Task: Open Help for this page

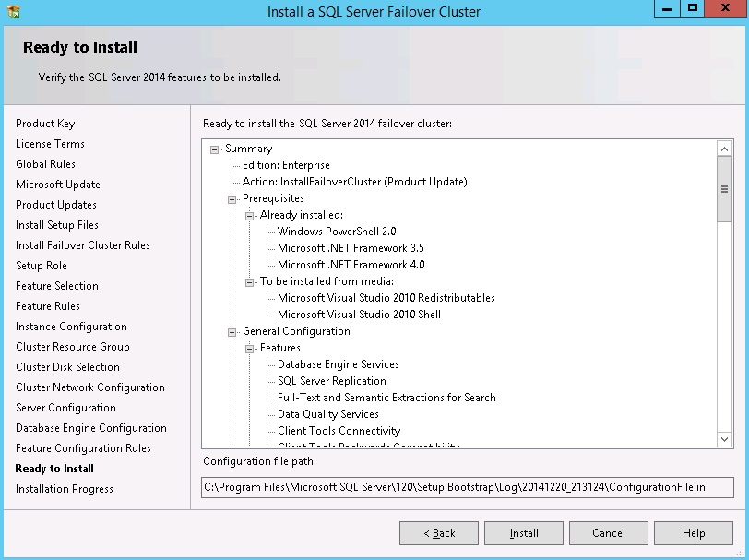Action: [693, 532]
